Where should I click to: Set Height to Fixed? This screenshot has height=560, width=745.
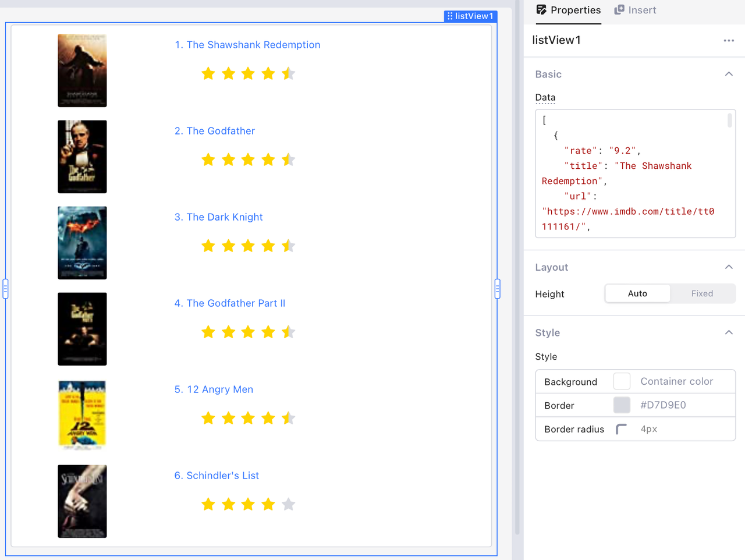click(x=702, y=294)
